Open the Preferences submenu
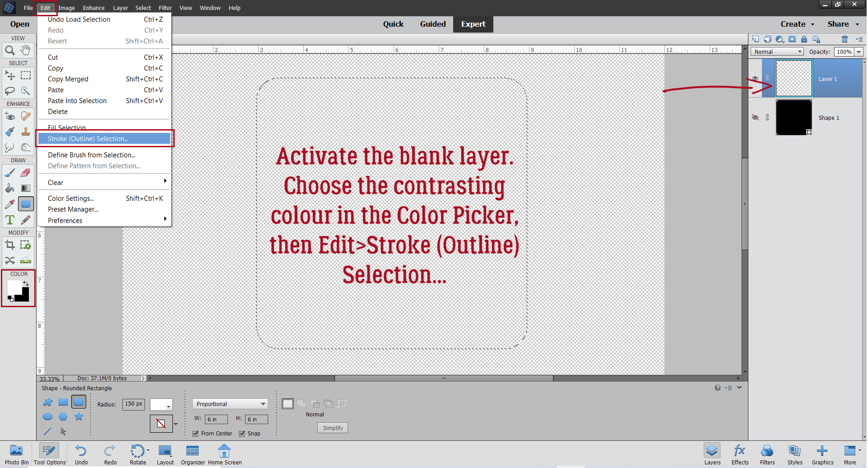868x468 pixels. [x=104, y=220]
